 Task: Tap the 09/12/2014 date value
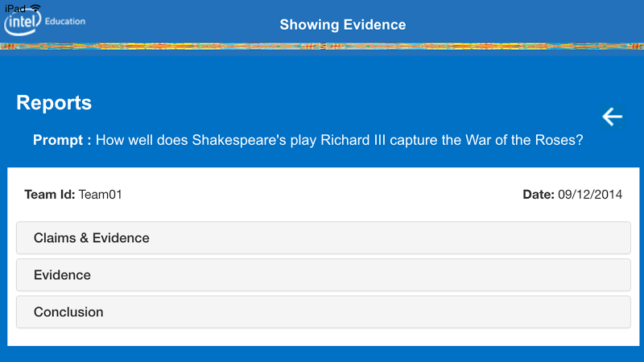click(590, 195)
